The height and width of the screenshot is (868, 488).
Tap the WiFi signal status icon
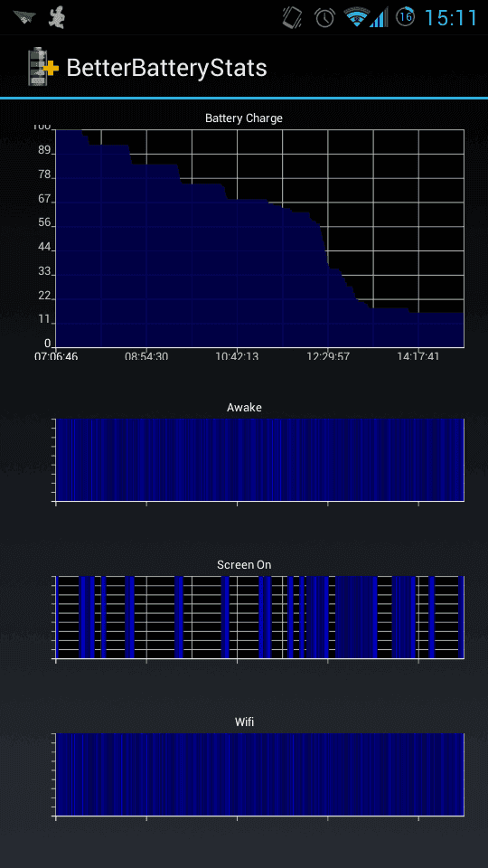[356, 18]
